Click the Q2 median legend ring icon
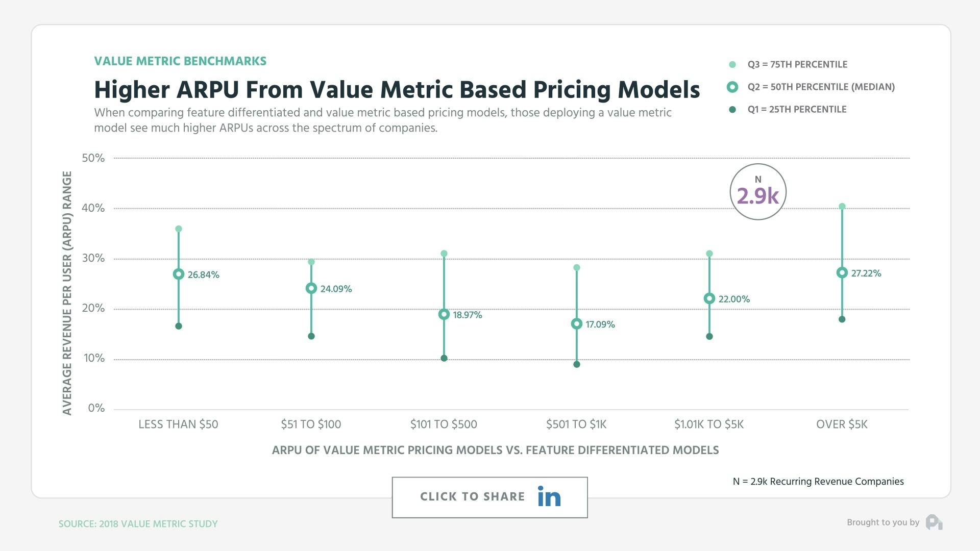980x551 pixels. (733, 87)
